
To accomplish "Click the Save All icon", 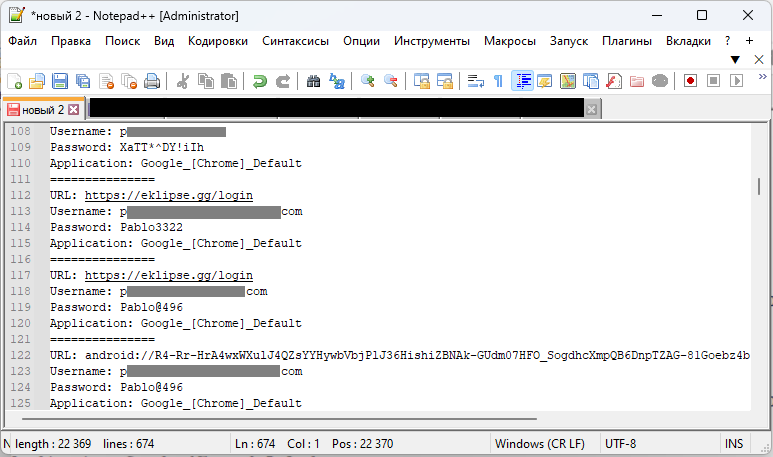I will (83, 81).
